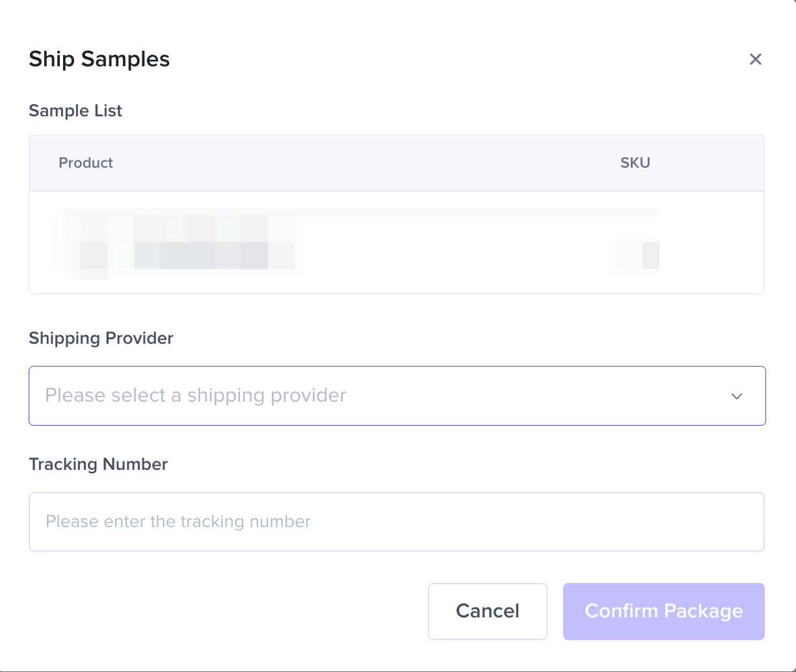The image size is (796, 672).
Task: Click the Shipping Provider label
Action: tap(101, 339)
